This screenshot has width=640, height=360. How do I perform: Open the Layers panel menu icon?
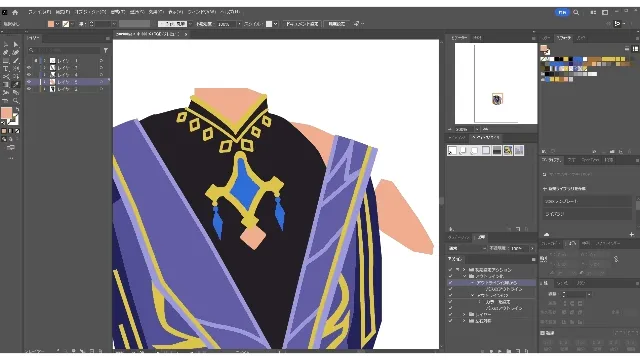pos(108,38)
